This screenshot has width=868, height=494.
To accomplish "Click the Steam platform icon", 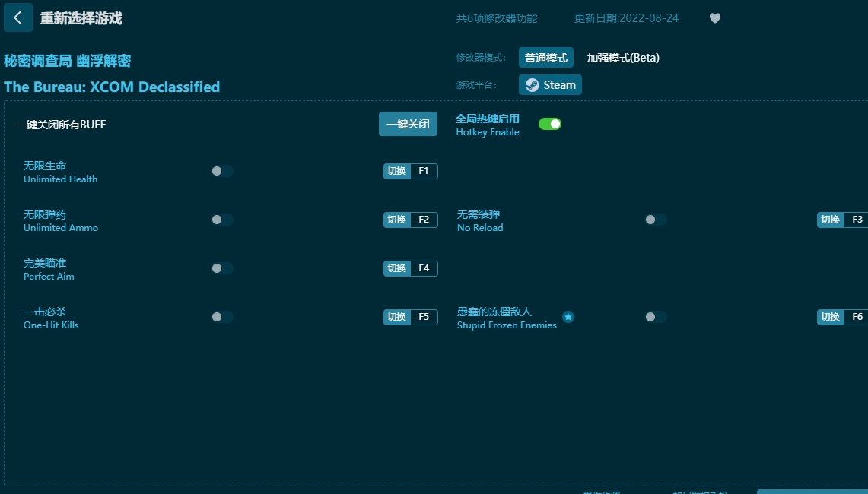I will coord(549,85).
